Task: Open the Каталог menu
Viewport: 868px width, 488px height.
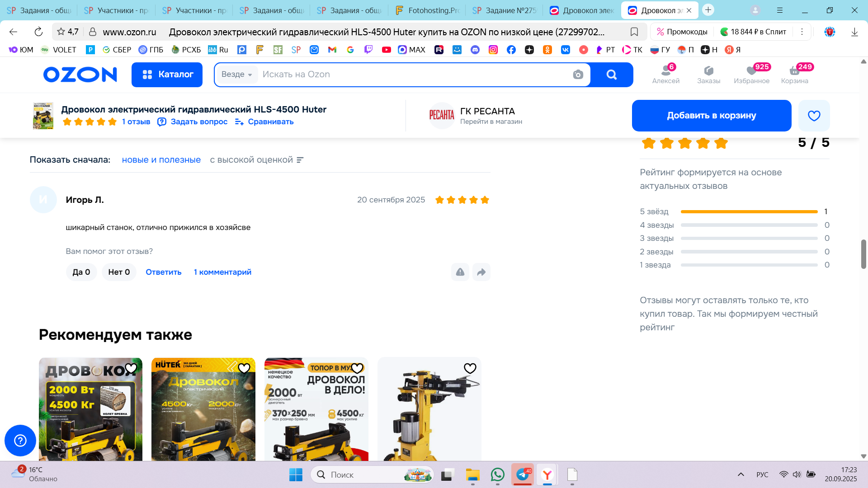Action: coord(167,75)
